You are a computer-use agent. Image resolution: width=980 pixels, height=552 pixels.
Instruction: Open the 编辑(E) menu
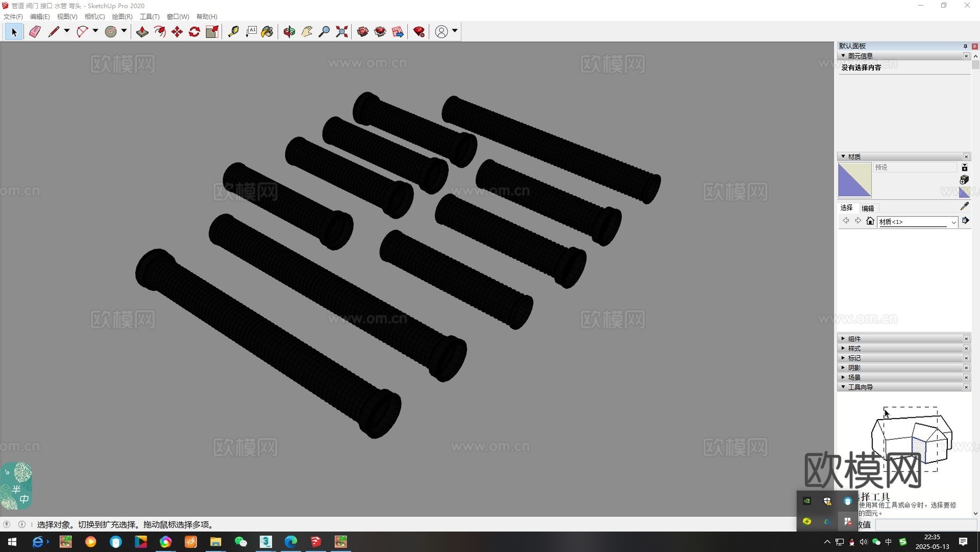[x=40, y=17]
